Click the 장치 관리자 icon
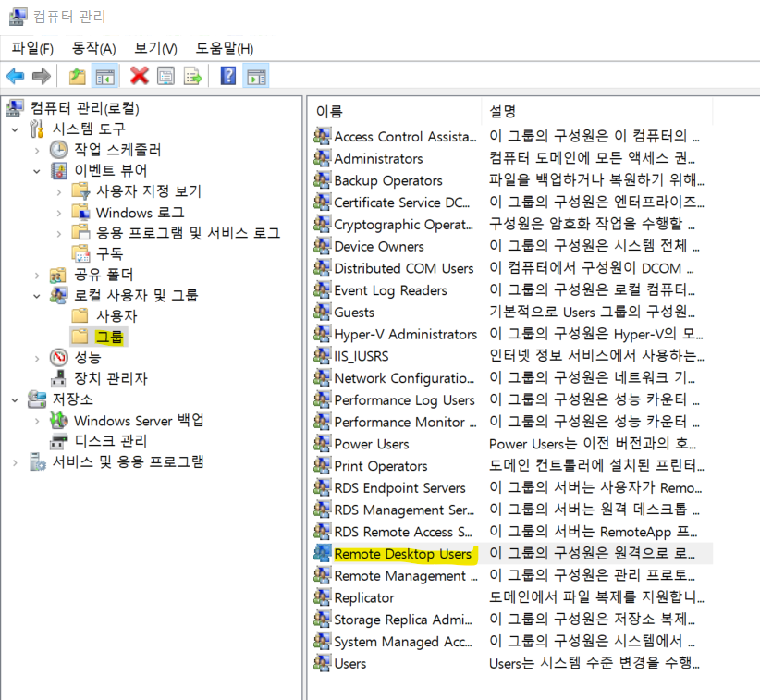Screen dimensions: 760x700 pos(58,378)
